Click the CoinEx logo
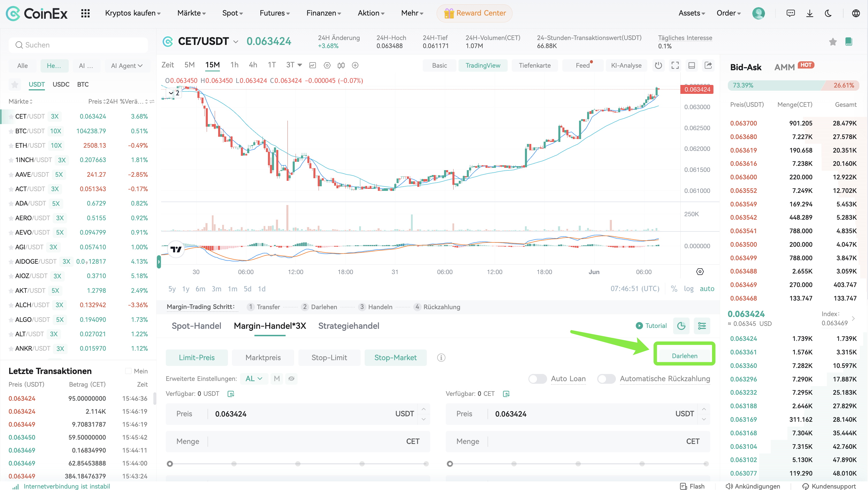The height and width of the screenshot is (490, 868). [x=37, y=14]
